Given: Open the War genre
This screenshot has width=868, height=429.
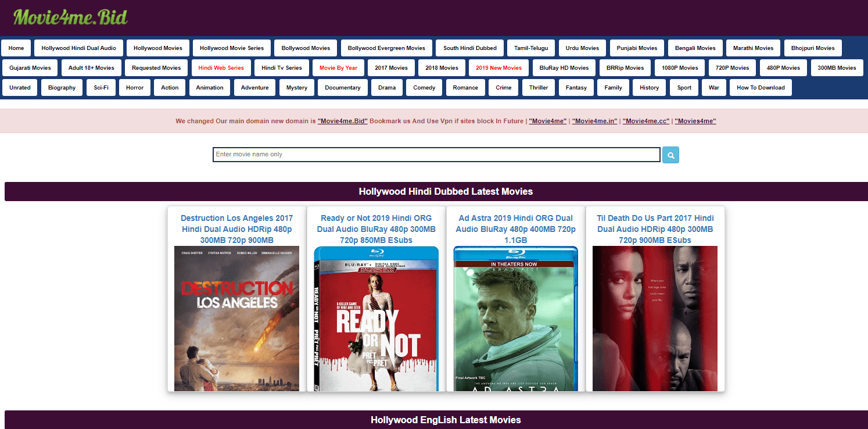Looking at the screenshot, I should (x=714, y=88).
